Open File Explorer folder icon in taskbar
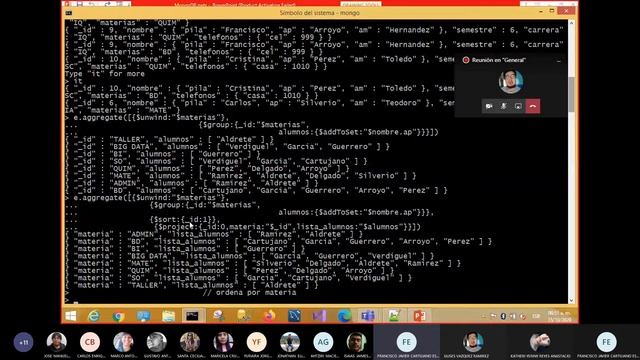Image resolution: width=640 pixels, height=360 pixels. point(168,316)
